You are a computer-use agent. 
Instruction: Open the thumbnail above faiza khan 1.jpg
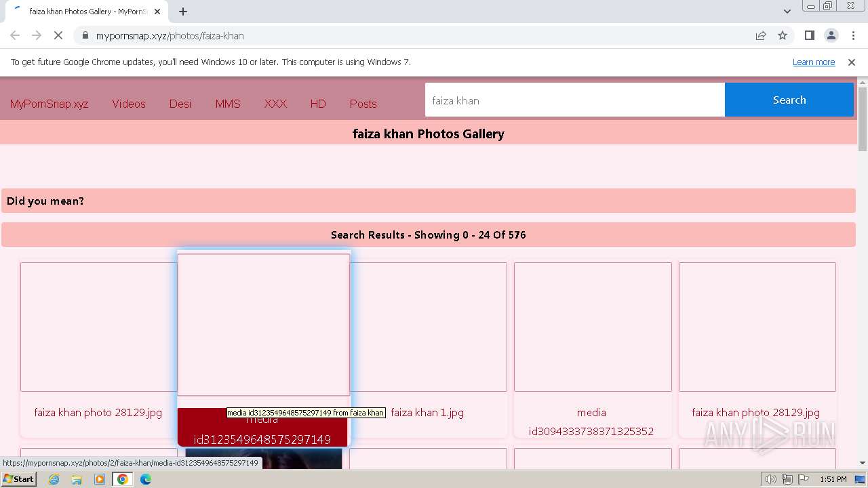click(x=428, y=327)
